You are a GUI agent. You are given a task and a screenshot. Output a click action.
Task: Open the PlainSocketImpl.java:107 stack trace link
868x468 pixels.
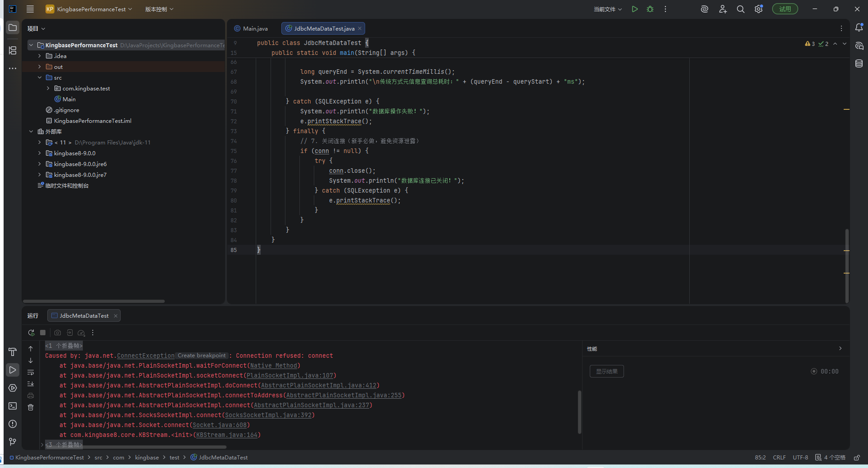[x=290, y=376]
